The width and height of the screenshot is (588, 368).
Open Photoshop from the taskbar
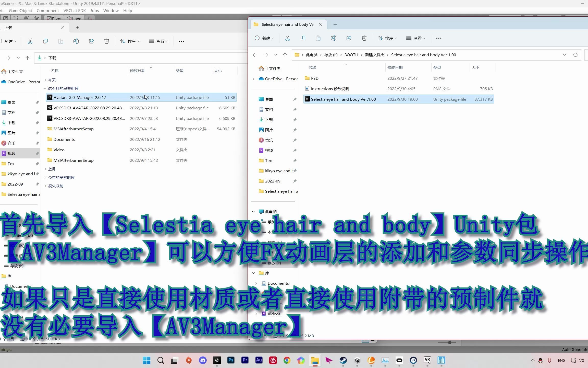[231, 360]
